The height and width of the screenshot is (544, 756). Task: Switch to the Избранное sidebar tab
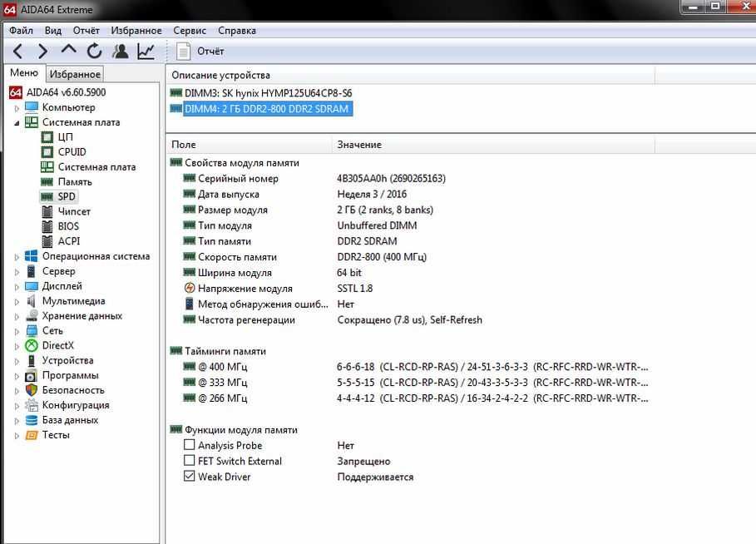75,74
